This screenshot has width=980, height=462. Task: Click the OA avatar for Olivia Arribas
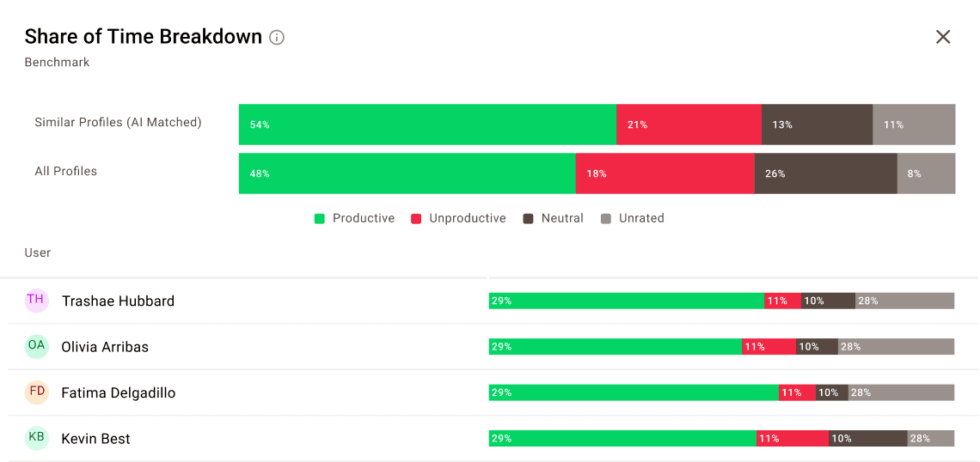coord(36,346)
